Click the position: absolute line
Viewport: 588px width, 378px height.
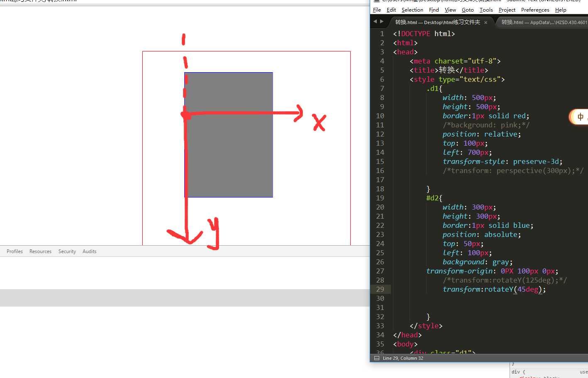482,234
